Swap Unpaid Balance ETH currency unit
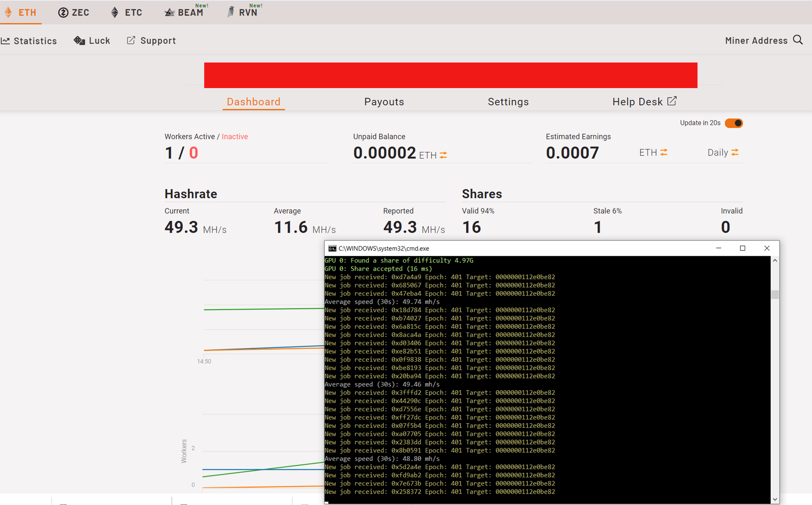This screenshot has width=812, height=505. pos(443,155)
